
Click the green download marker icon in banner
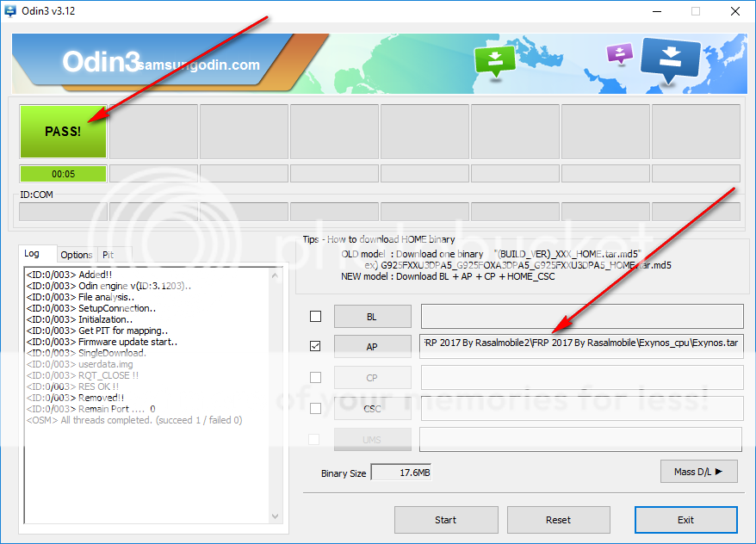pos(495,61)
